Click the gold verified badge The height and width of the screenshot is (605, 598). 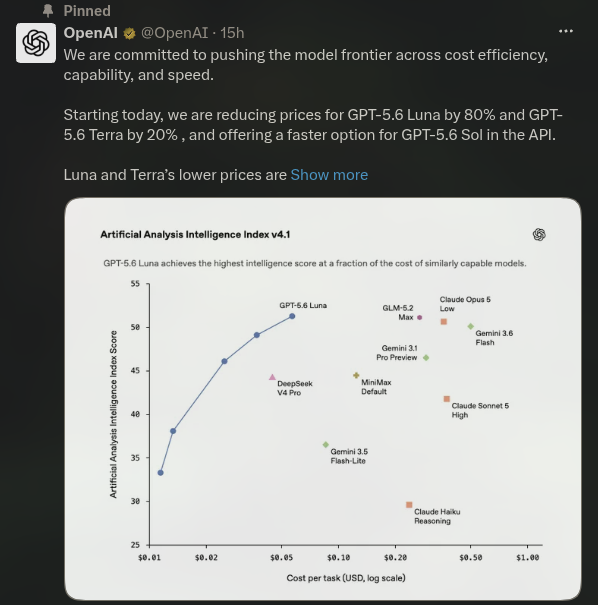click(x=129, y=34)
